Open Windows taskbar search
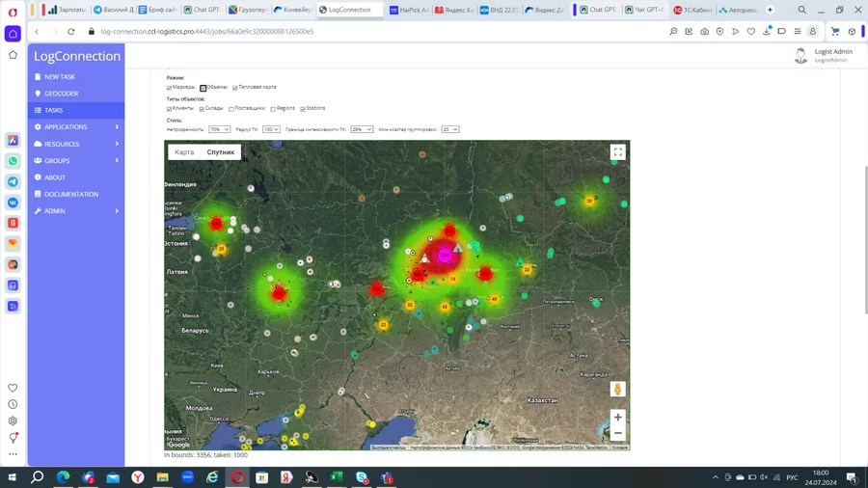This screenshot has height=488, width=868. (x=37, y=477)
